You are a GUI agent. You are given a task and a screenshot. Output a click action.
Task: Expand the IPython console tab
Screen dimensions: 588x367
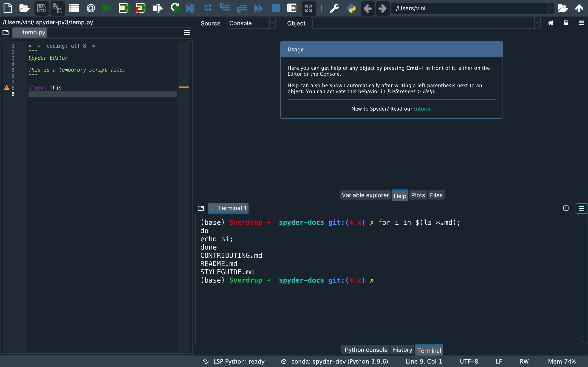point(365,350)
